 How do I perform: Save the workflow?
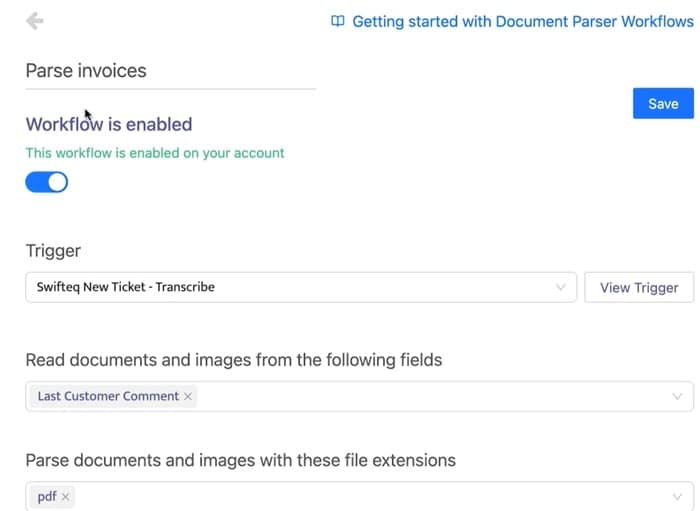coord(663,104)
